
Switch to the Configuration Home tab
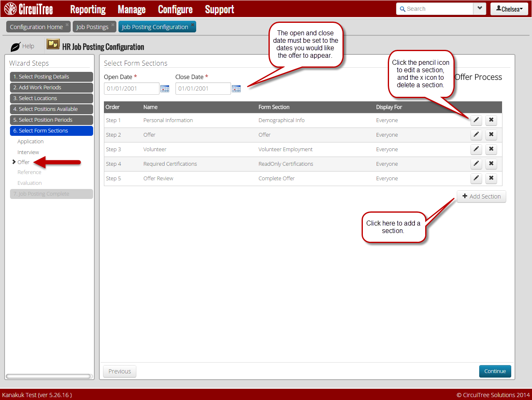pos(36,27)
